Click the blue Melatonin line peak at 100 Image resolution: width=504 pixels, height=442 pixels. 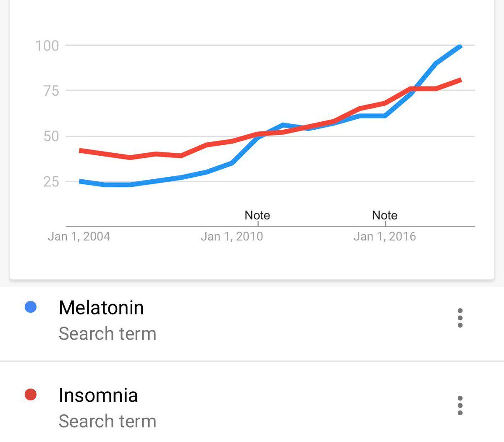(x=460, y=46)
